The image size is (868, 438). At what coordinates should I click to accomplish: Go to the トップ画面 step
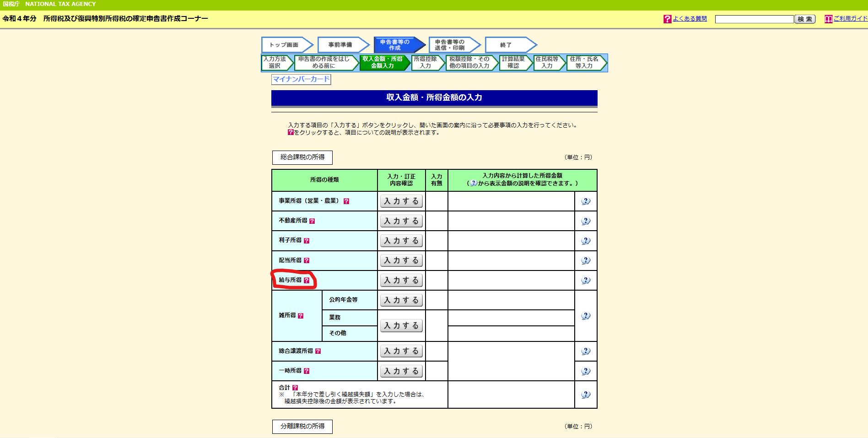pos(287,45)
